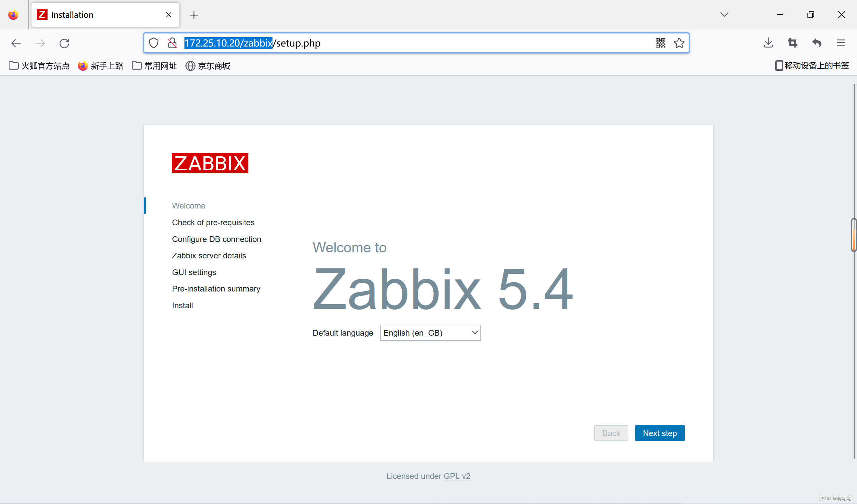This screenshot has width=857, height=504.
Task: Go back to previous page
Action: click(x=16, y=44)
